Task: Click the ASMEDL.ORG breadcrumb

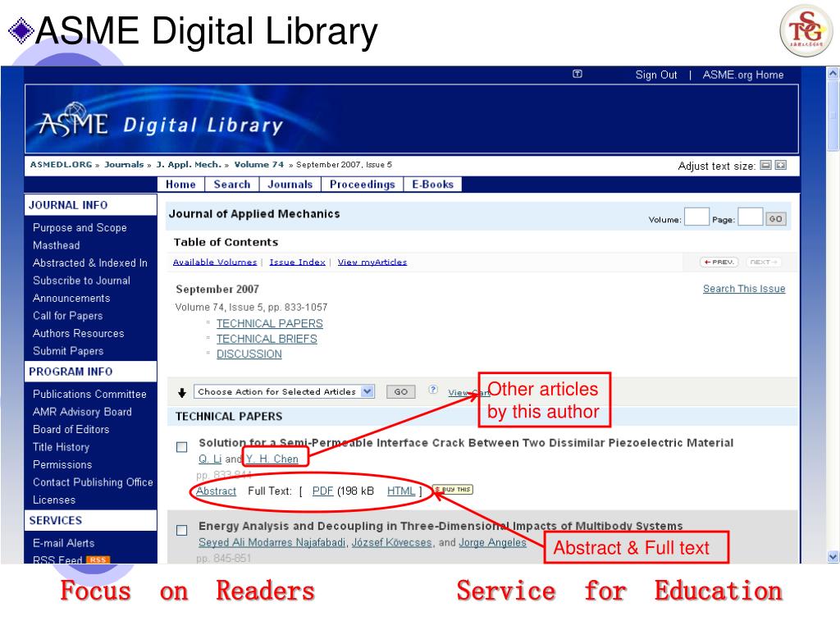Action: coord(61,164)
